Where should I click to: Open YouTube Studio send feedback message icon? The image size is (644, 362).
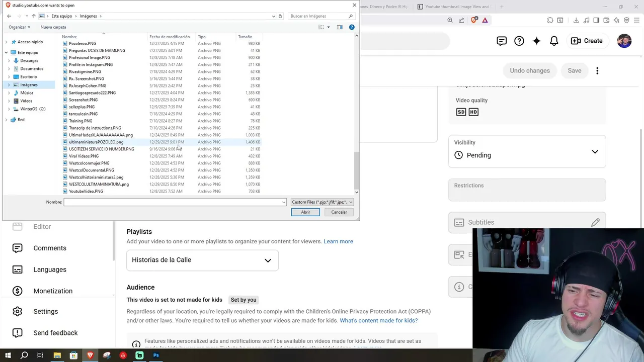pos(502,41)
